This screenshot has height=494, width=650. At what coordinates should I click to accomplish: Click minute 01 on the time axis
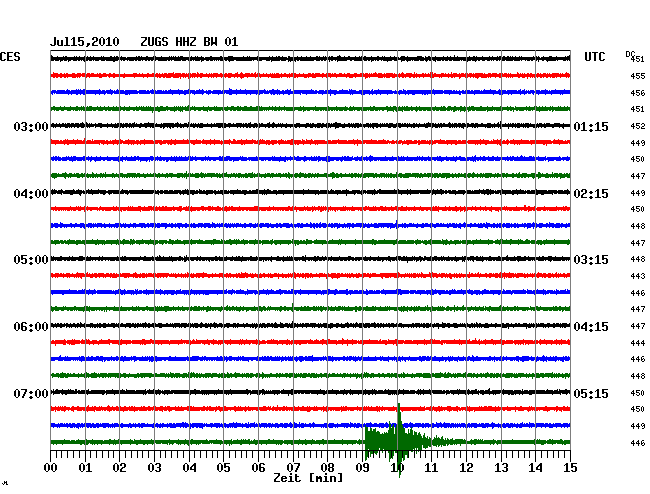tap(85, 468)
